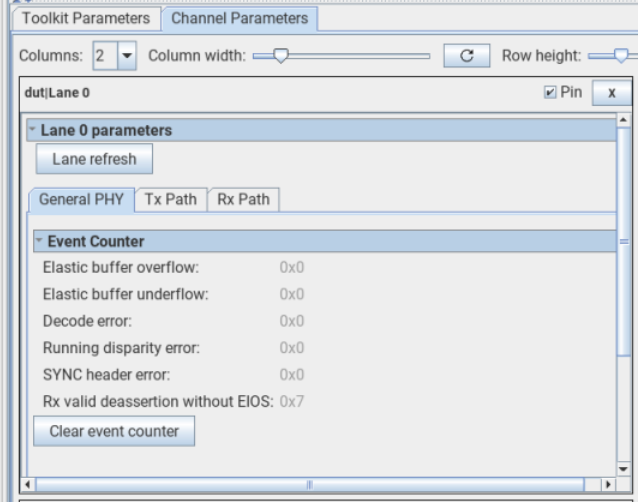Image resolution: width=638 pixels, height=502 pixels.
Task: Collapse the Lane 0 parameters section
Action: pyautogui.click(x=33, y=130)
